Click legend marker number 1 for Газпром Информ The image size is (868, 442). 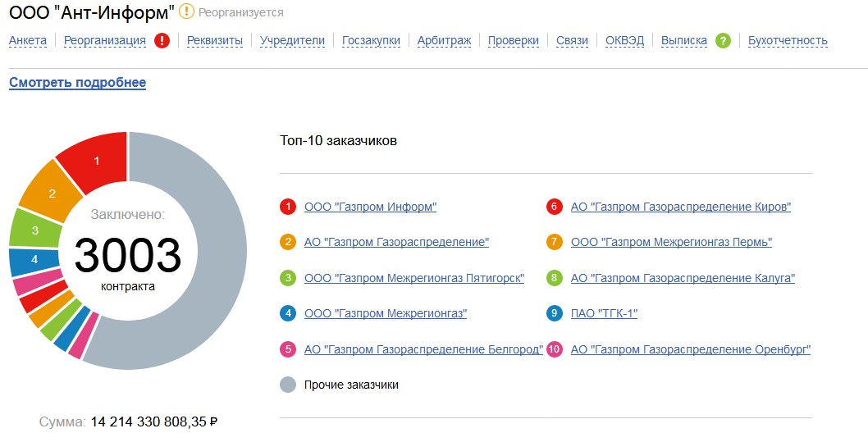tap(288, 207)
